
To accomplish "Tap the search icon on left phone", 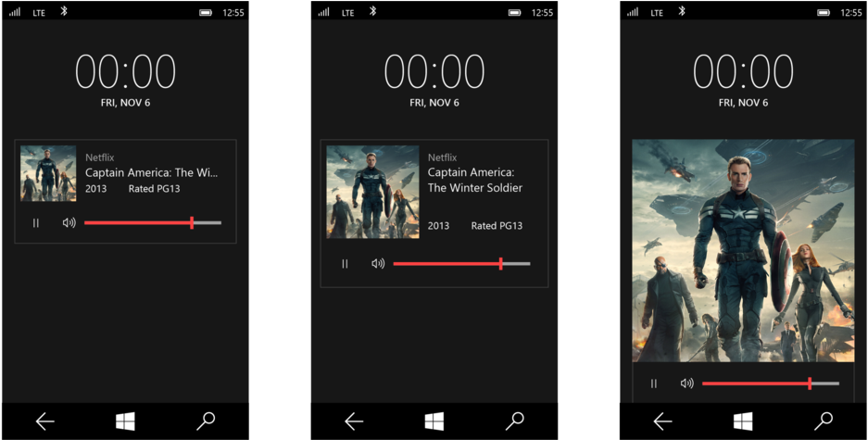I will (206, 421).
